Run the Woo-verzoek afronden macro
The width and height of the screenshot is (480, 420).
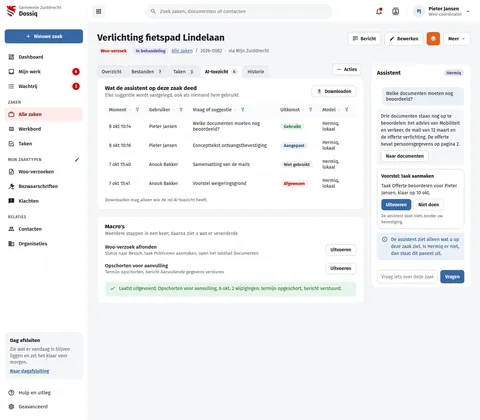pos(341,250)
